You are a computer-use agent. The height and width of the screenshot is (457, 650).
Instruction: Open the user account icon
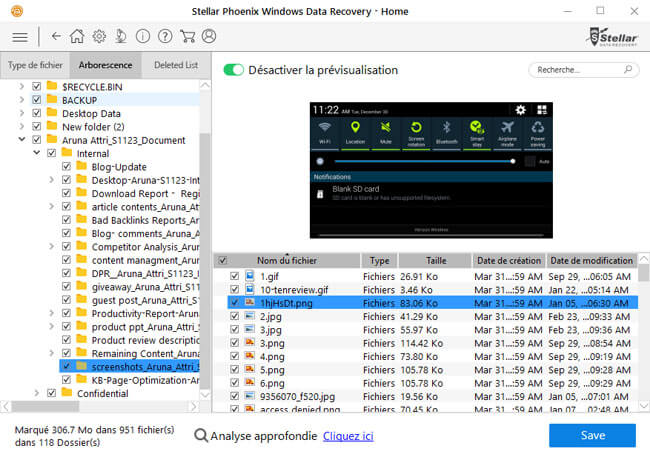point(208,37)
